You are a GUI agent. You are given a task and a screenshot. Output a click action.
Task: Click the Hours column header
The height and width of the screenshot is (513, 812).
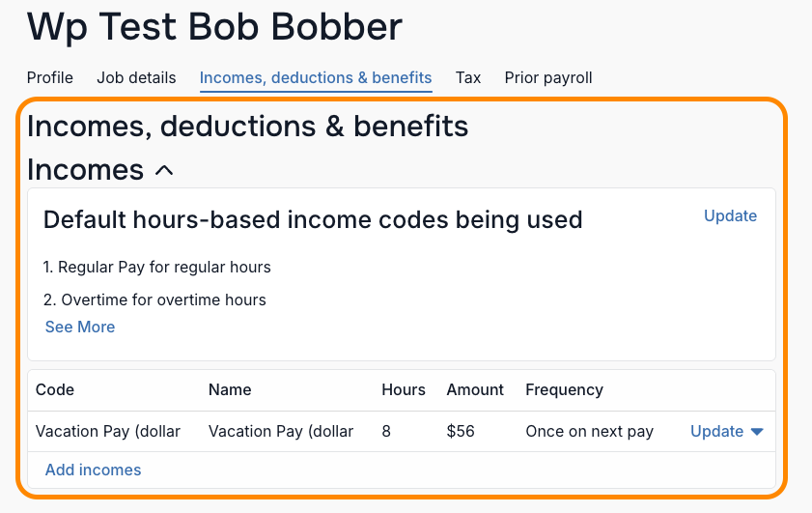click(404, 389)
